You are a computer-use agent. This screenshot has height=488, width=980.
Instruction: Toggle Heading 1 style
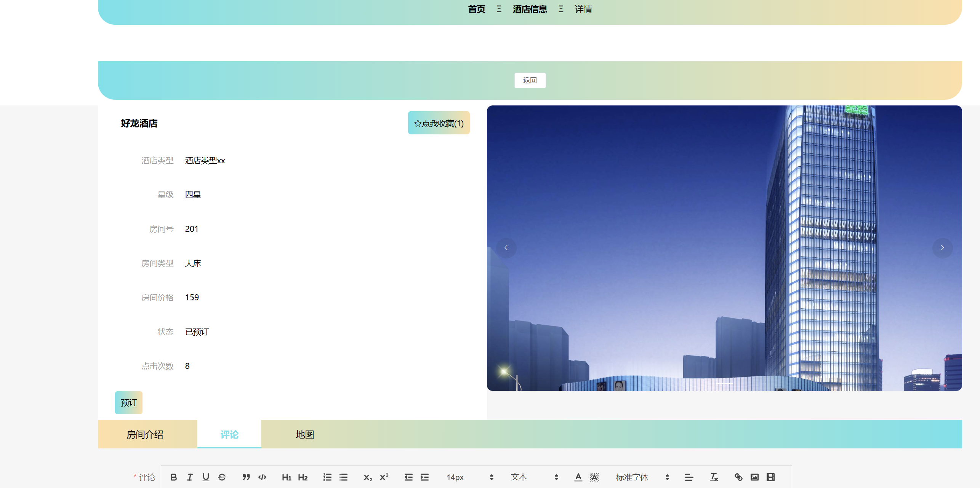[x=287, y=477]
